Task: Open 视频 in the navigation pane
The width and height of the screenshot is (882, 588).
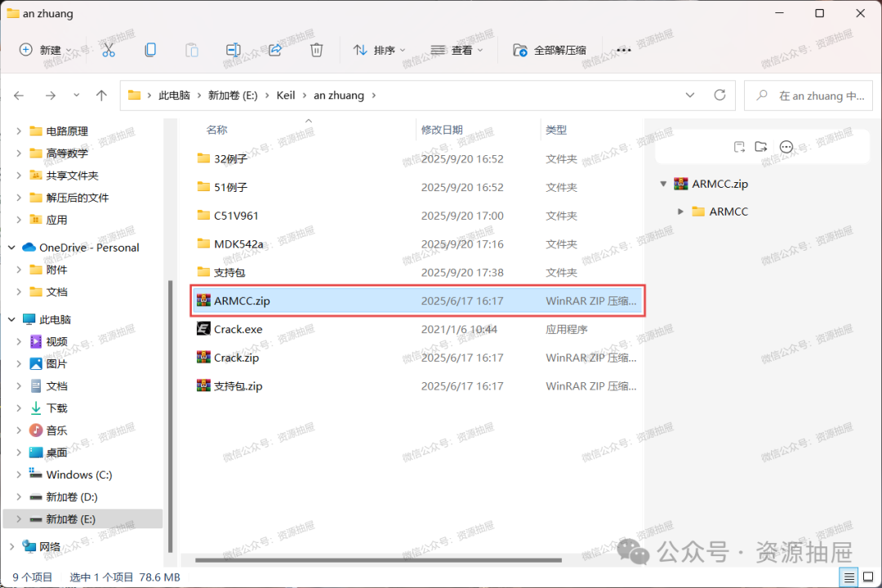Action: [56, 341]
